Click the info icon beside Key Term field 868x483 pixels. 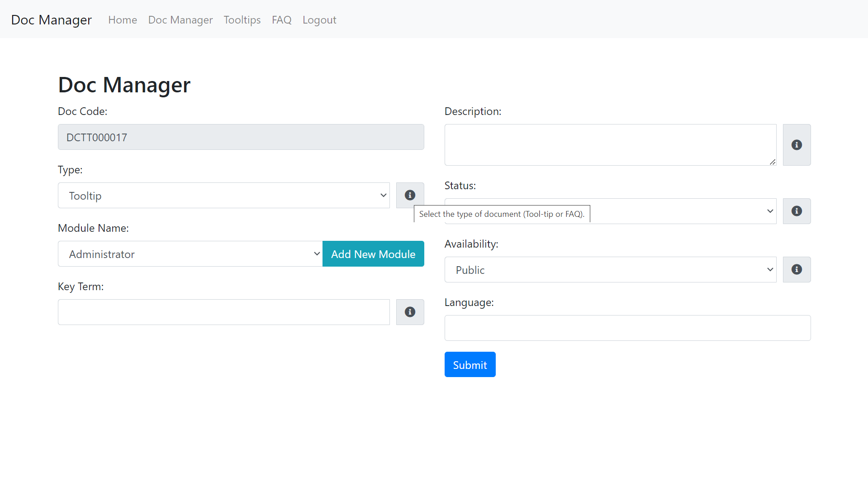410,312
